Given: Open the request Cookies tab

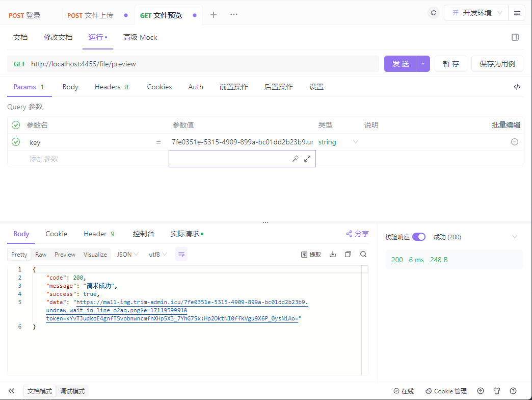Looking at the screenshot, I should pyautogui.click(x=159, y=87).
